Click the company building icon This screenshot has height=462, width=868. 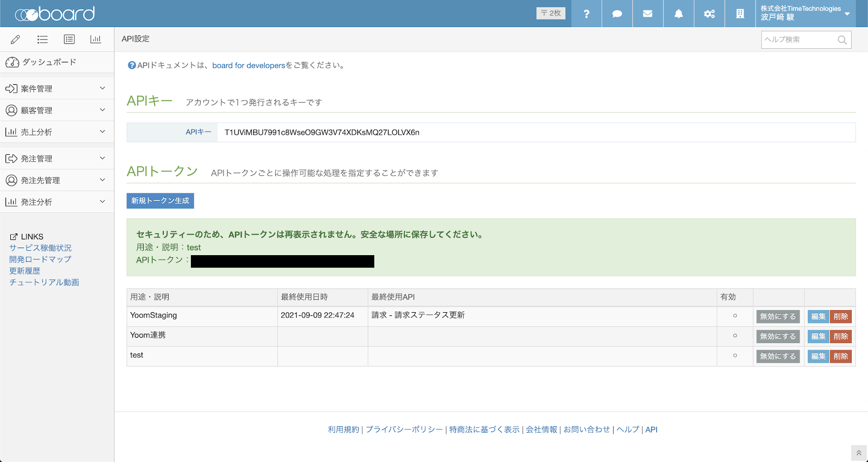(x=740, y=14)
